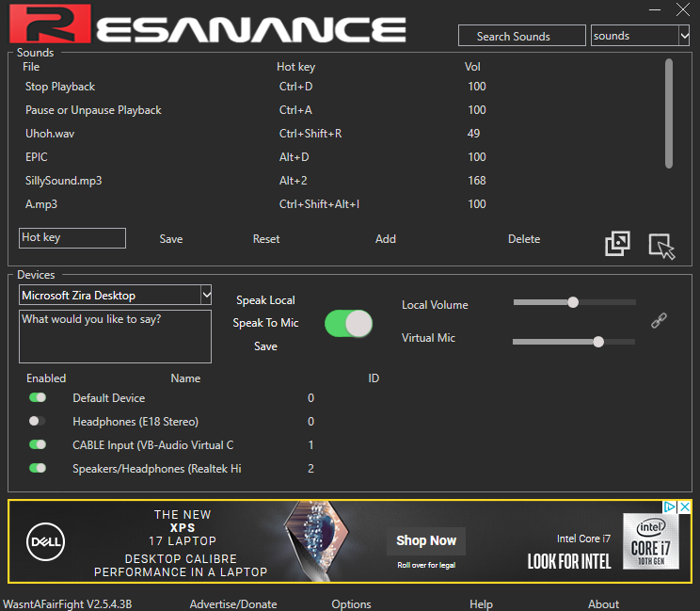Click Add to add a sound
The height and width of the screenshot is (611, 700).
click(386, 239)
